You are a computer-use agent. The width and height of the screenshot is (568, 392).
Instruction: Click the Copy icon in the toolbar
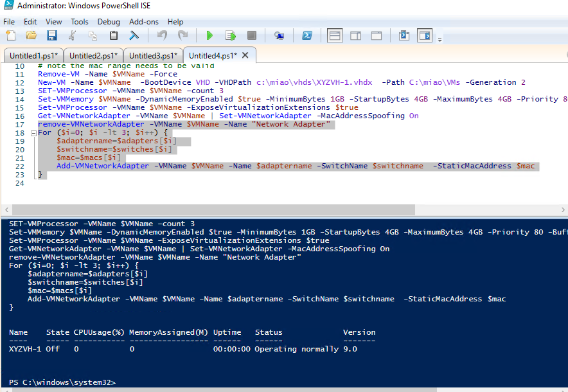point(93,35)
